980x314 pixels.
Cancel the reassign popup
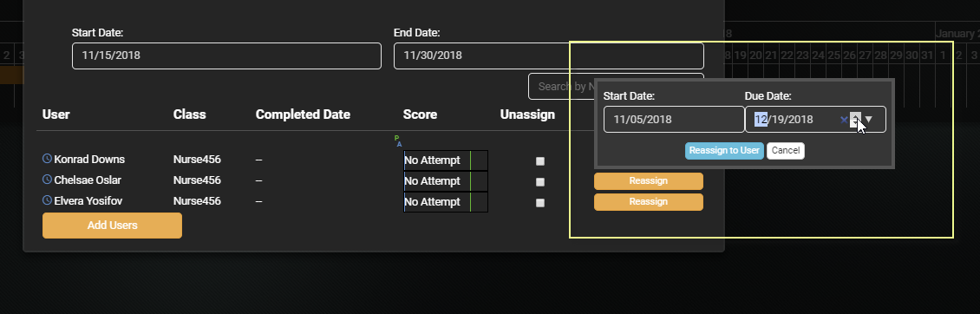(786, 151)
